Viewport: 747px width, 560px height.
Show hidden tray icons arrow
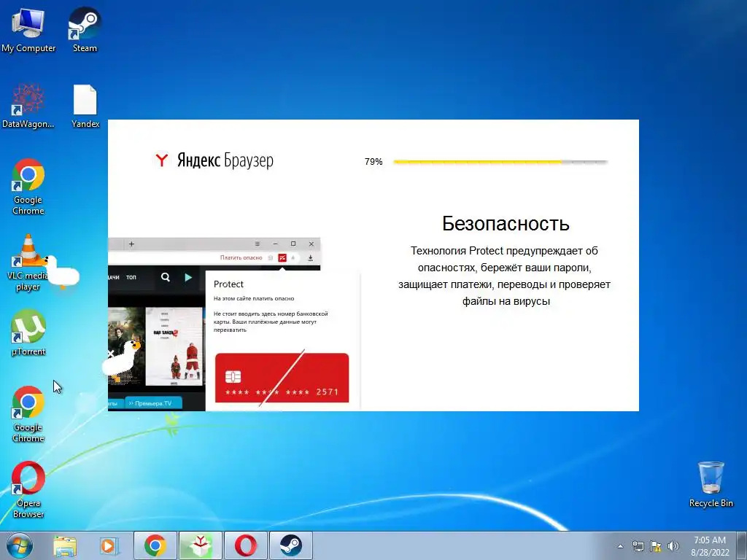(620, 546)
